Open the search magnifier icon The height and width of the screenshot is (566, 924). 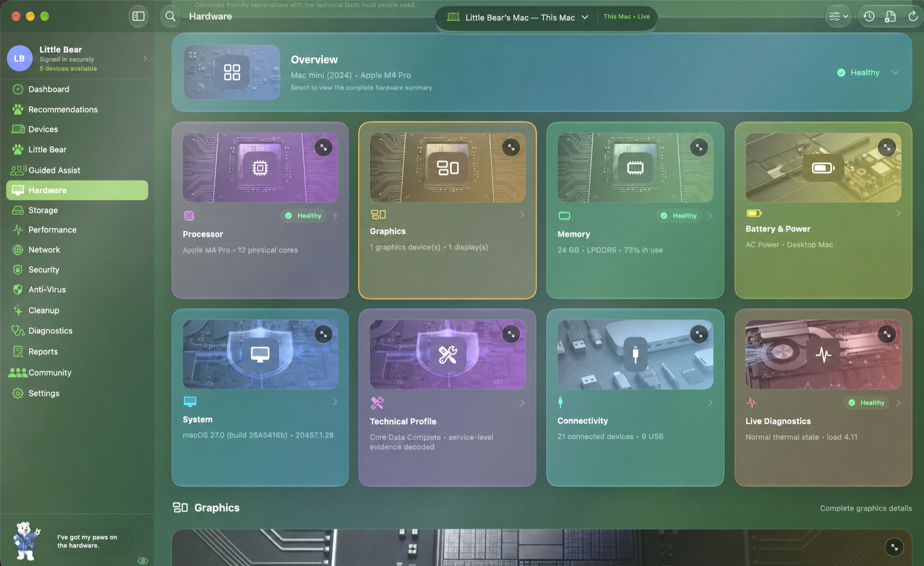click(170, 16)
